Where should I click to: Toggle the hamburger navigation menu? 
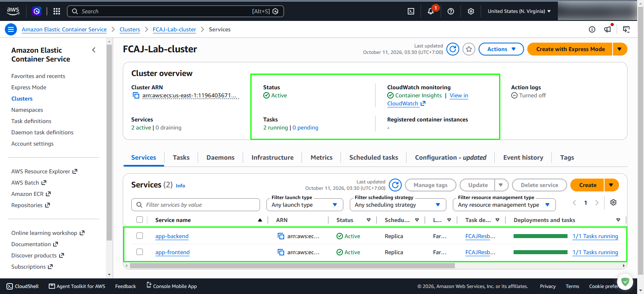[11, 29]
